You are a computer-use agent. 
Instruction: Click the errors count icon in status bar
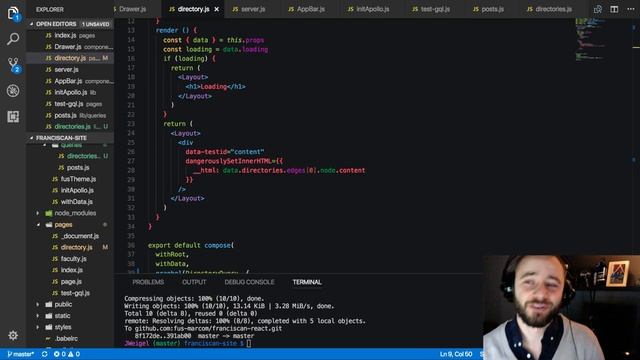[60, 354]
